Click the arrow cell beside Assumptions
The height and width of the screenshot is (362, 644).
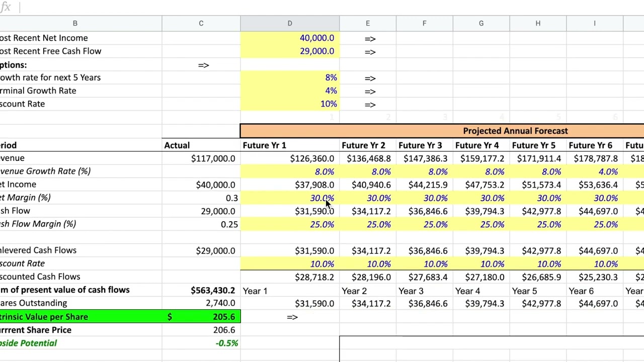tap(201, 65)
